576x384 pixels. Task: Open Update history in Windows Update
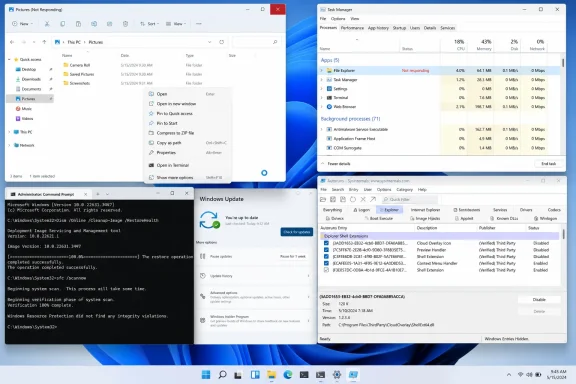255,276
